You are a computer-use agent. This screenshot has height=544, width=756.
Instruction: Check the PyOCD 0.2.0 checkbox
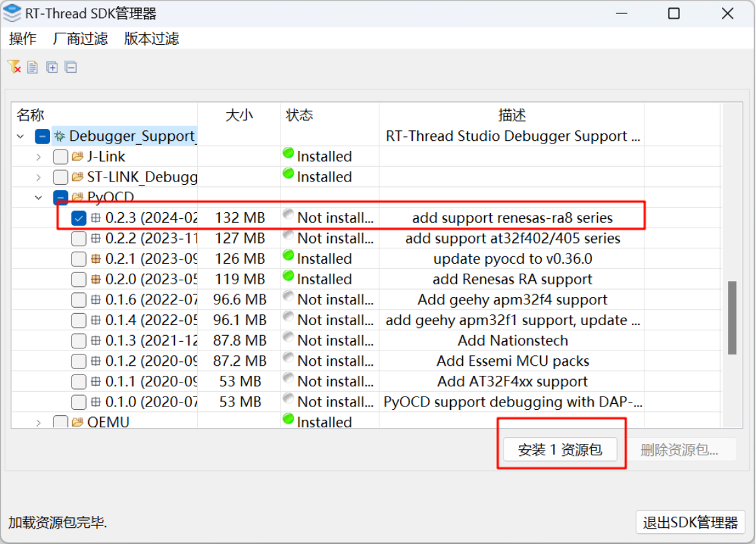pyautogui.click(x=79, y=279)
